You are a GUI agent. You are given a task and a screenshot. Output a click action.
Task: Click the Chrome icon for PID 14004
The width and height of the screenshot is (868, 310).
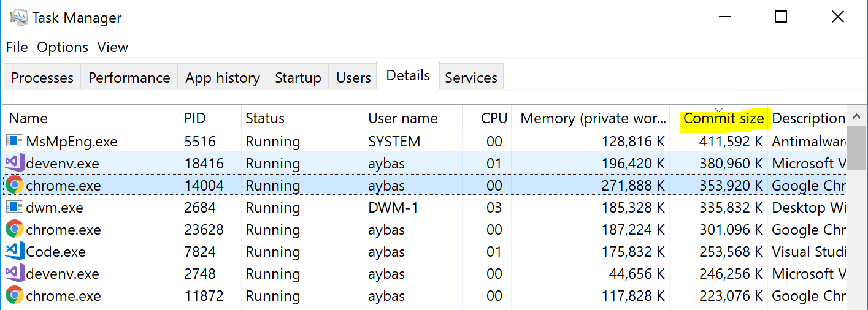14,185
